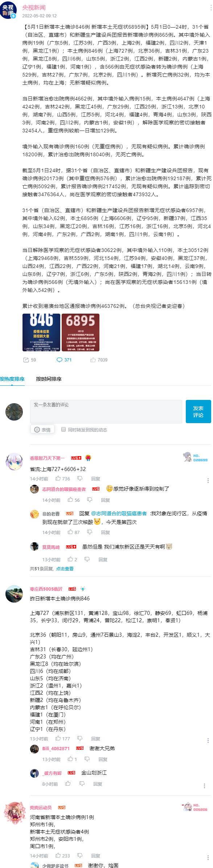Open more options on 枣庄西5005临沂's comment
Image resolution: width=213 pixels, height=868 pixels.
tap(208, 740)
